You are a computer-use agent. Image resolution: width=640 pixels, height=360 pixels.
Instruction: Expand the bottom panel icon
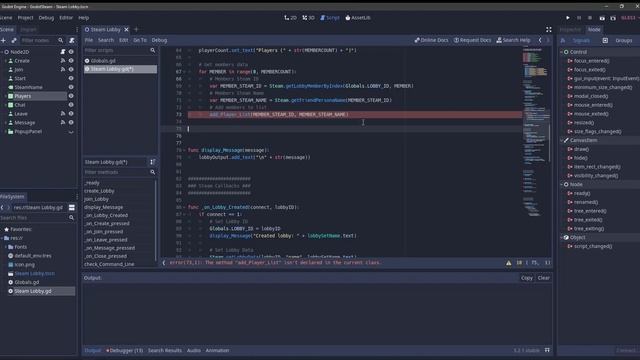547,350
